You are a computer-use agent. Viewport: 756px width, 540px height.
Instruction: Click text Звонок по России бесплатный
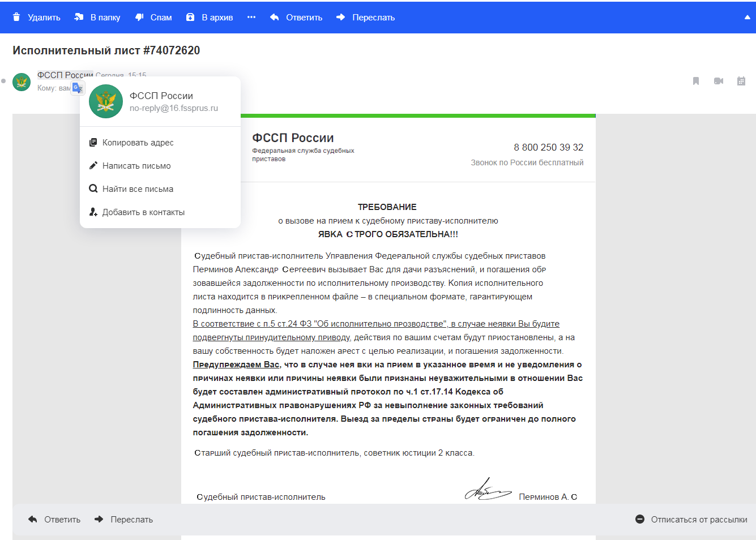point(527,162)
